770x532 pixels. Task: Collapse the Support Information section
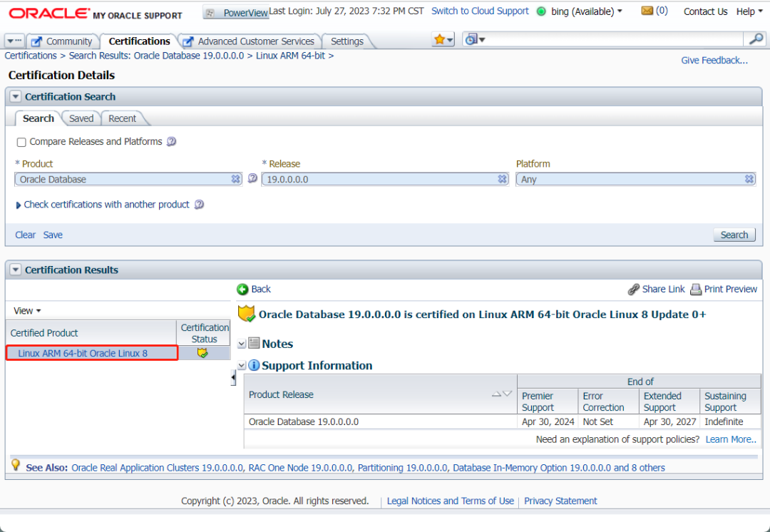click(x=242, y=365)
